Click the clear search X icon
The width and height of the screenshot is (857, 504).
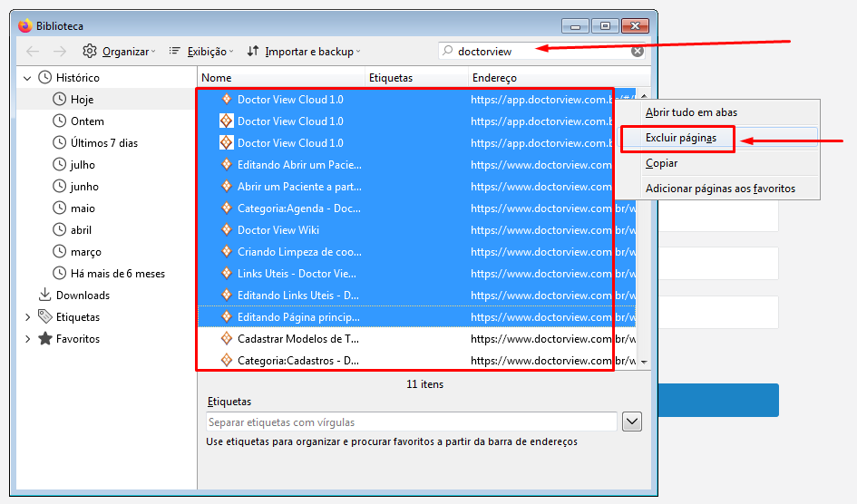(638, 52)
